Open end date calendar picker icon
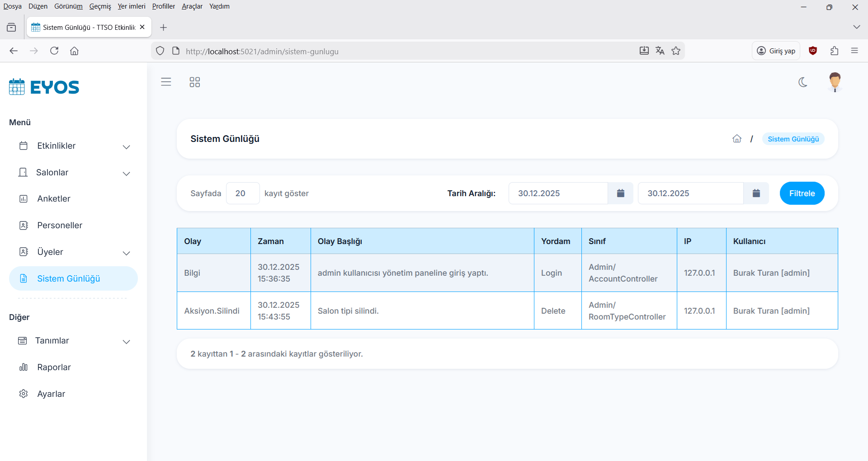Screen dimensions: 868x461 click(756, 193)
